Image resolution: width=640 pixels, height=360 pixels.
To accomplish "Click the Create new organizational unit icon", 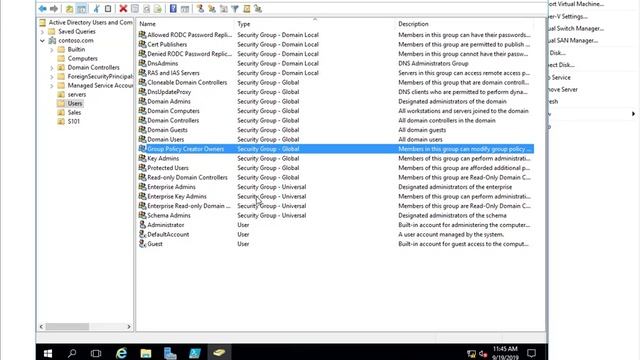I will click(223, 9).
